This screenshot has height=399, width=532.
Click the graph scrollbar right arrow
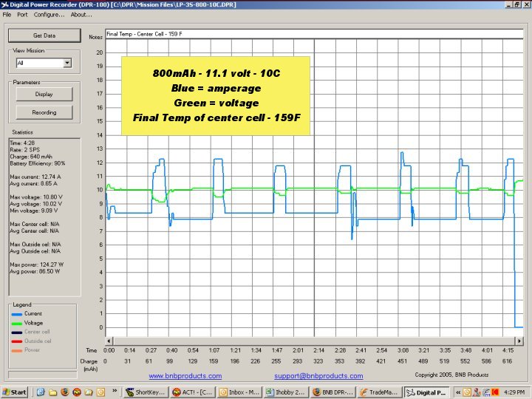coord(519,341)
